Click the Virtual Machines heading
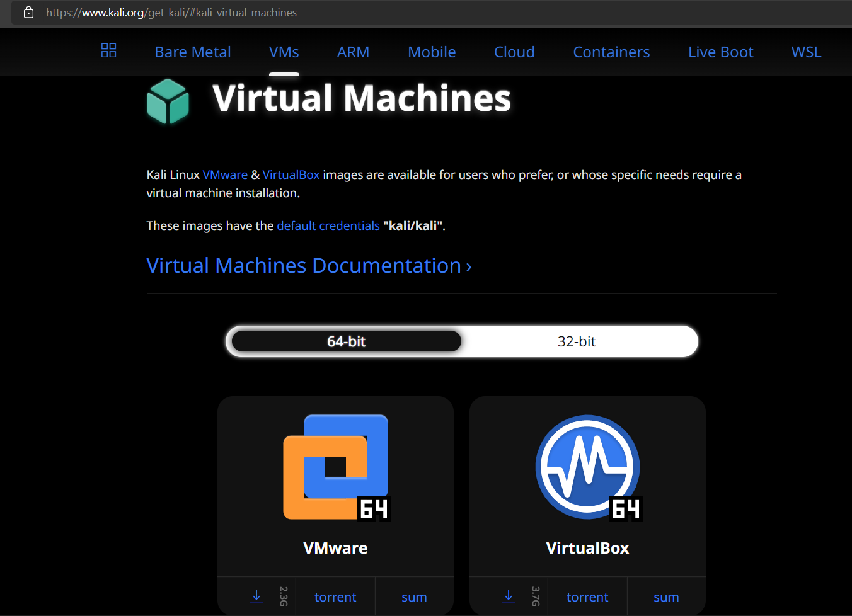Viewport: 852px width, 616px height. pyautogui.click(x=362, y=99)
